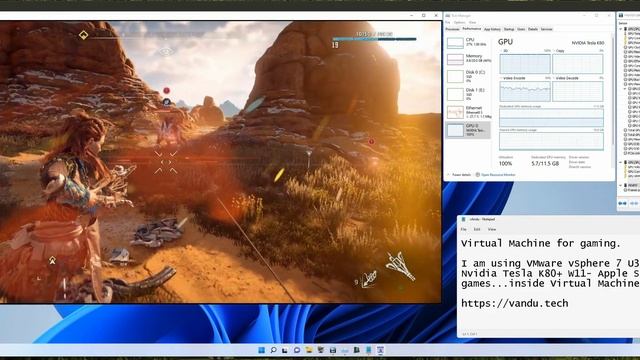Switch to the Startup tab

(509, 29)
